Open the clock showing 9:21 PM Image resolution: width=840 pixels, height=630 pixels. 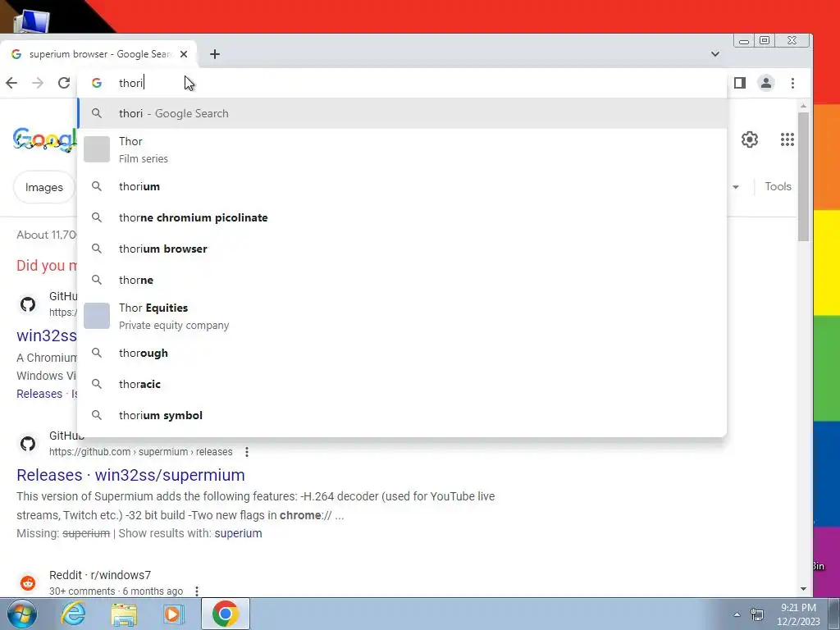[x=798, y=614]
